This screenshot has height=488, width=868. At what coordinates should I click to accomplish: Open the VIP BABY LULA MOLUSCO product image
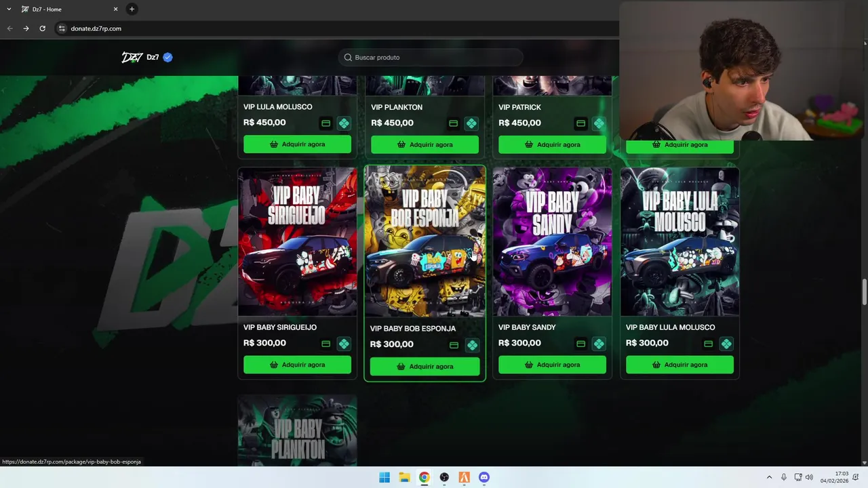[x=679, y=242]
